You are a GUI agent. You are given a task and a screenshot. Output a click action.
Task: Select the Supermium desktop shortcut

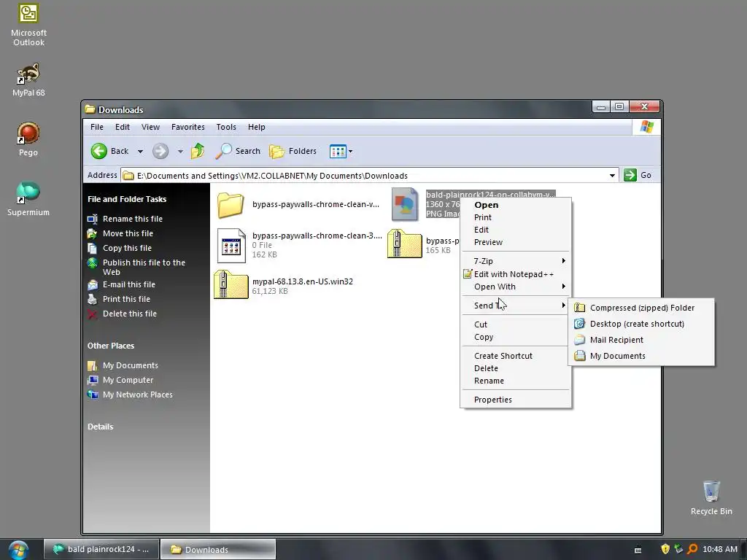(x=28, y=198)
